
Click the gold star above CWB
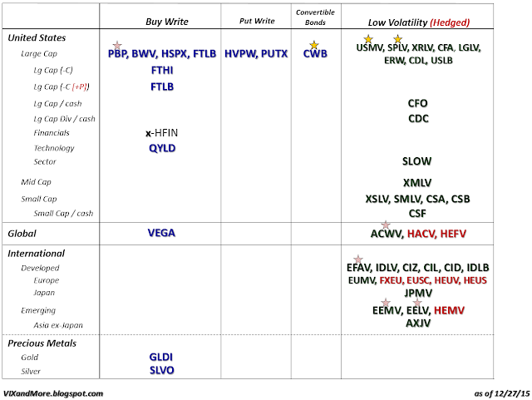[x=314, y=45]
